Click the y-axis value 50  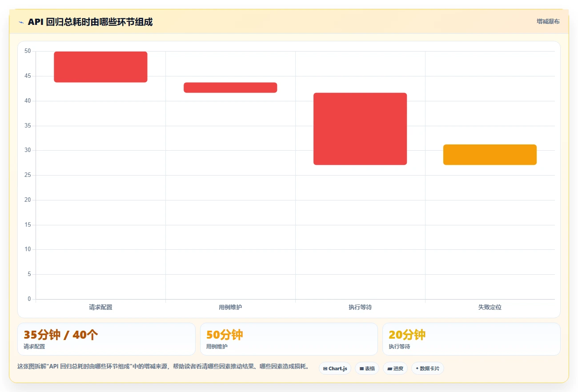(x=28, y=51)
